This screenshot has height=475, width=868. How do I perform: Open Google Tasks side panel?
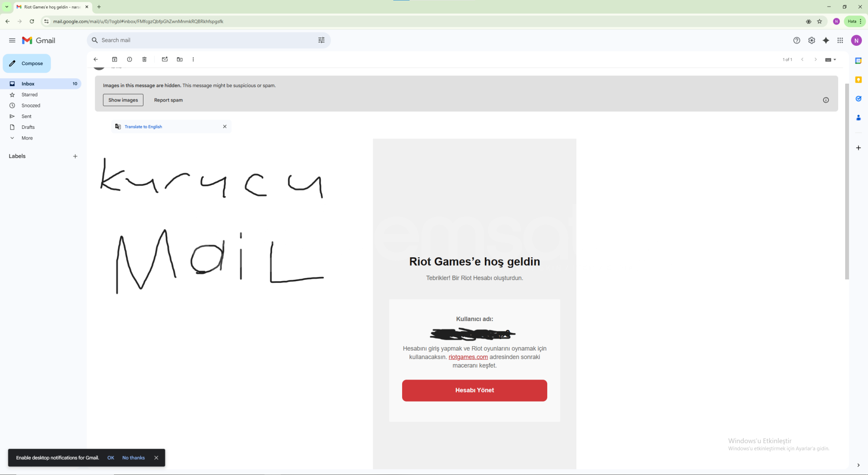pos(858,99)
